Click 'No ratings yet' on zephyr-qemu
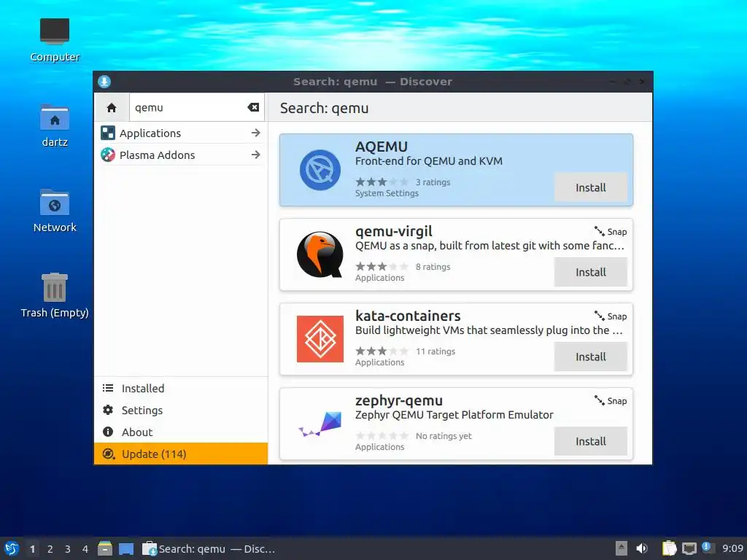This screenshot has width=747, height=560. click(x=444, y=436)
